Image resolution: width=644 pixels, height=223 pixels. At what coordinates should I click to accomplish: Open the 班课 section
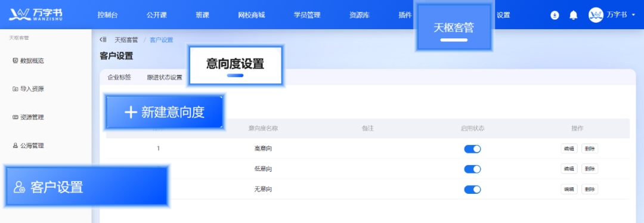pyautogui.click(x=203, y=15)
